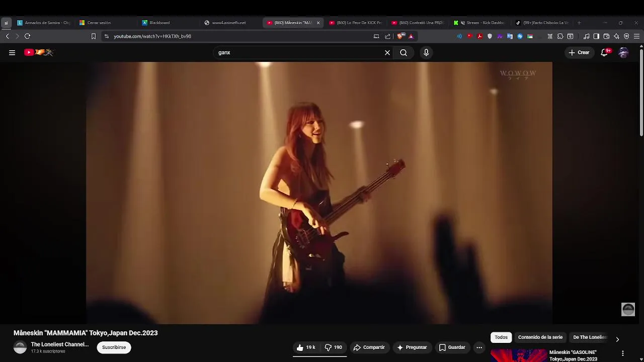The width and height of the screenshot is (644, 362).
Task: Reload the page with the refresh icon
Action: [x=27, y=36]
